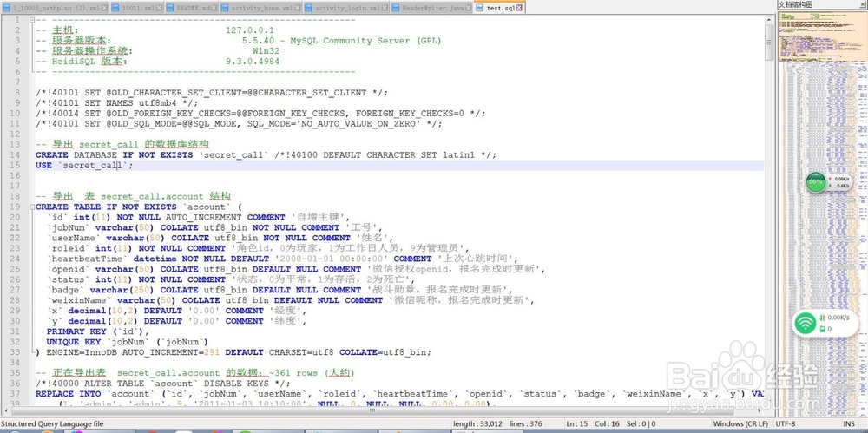This screenshot has height=433, width=868.
Task: Click the UNIQUE KEY `jobNum` line
Action: (128, 342)
